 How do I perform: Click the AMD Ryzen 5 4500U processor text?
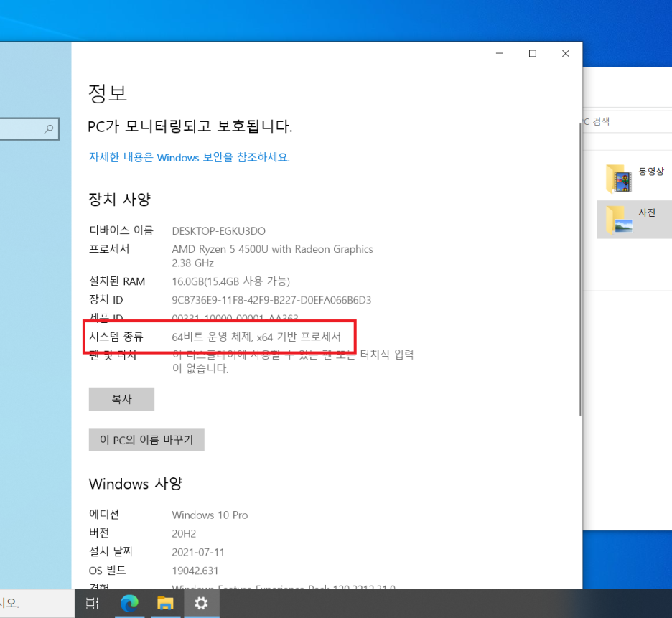point(273,256)
